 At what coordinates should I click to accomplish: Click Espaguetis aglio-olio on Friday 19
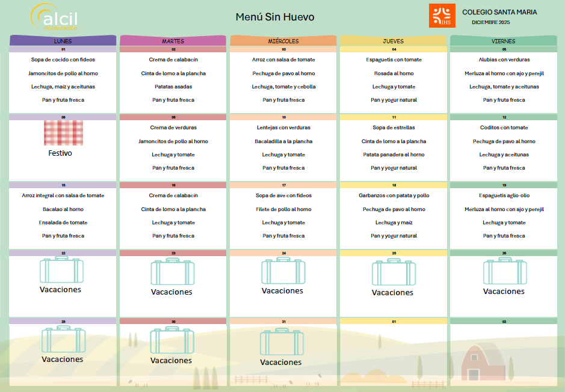[x=504, y=195]
